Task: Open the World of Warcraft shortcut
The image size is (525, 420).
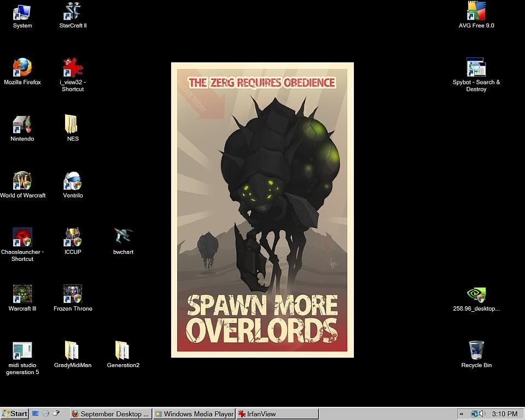Action: pos(22,181)
